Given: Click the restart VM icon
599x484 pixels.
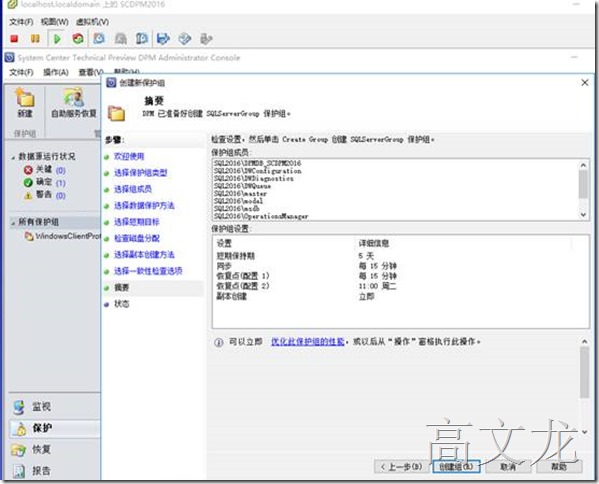Looking at the screenshot, I should 78,39.
